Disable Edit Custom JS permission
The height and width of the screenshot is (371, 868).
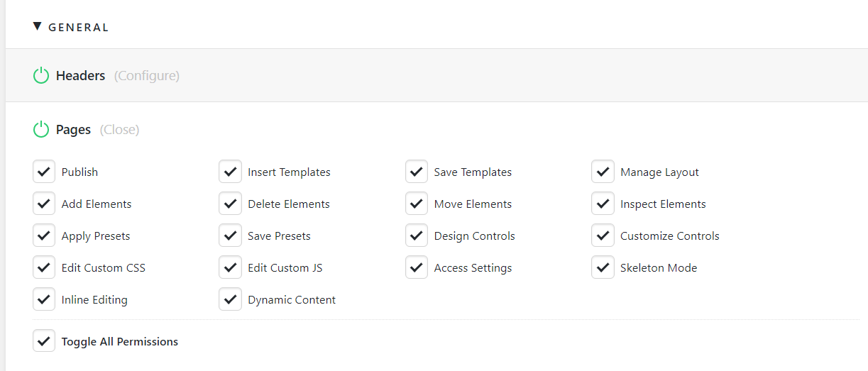(230, 267)
